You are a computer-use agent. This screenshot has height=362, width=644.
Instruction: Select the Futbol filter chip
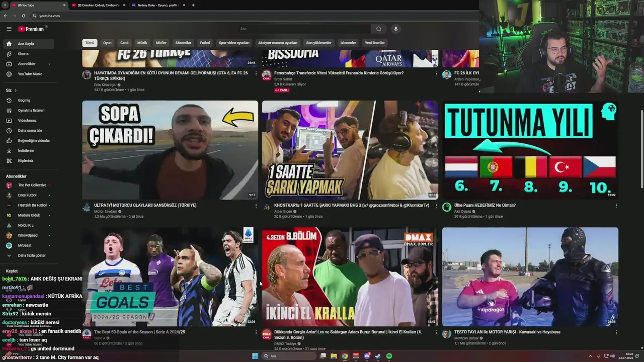point(205,43)
